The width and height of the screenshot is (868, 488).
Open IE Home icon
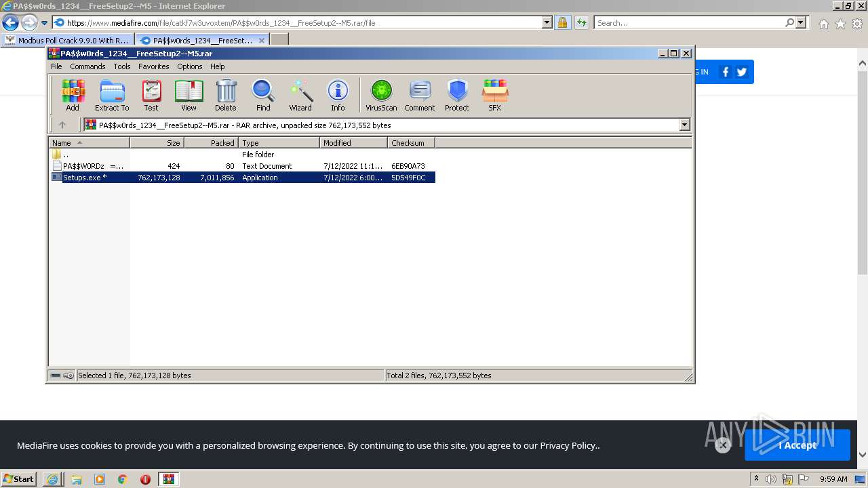pyautogui.click(x=823, y=24)
